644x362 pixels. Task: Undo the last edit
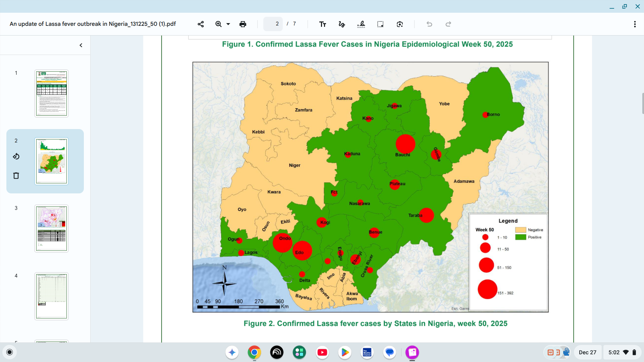pos(429,24)
